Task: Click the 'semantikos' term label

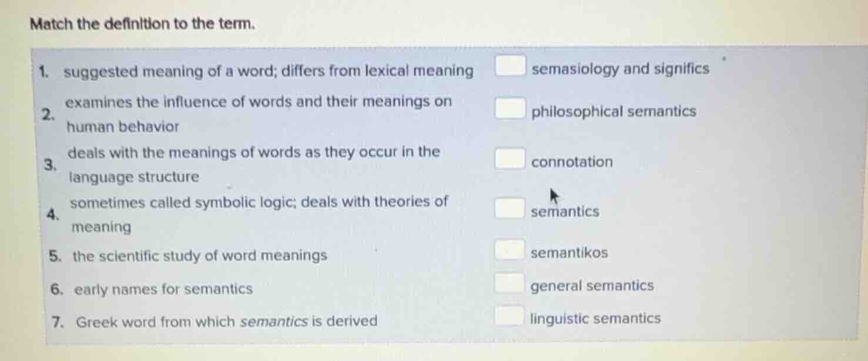Action: pos(569,253)
